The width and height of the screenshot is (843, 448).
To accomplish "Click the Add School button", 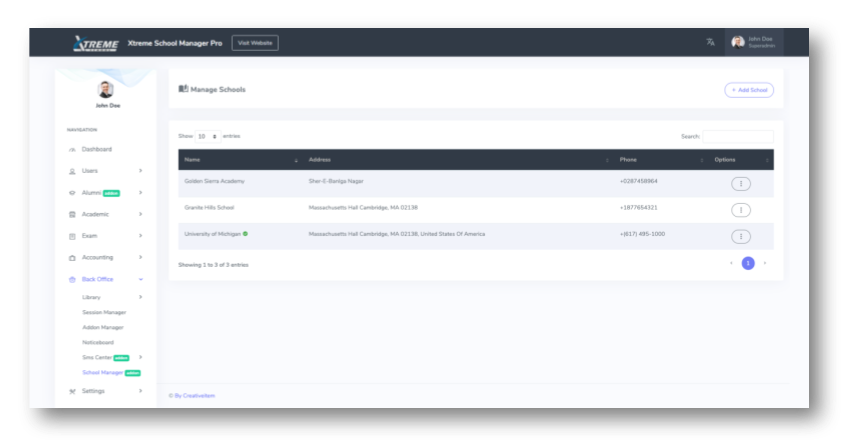I will [x=748, y=90].
